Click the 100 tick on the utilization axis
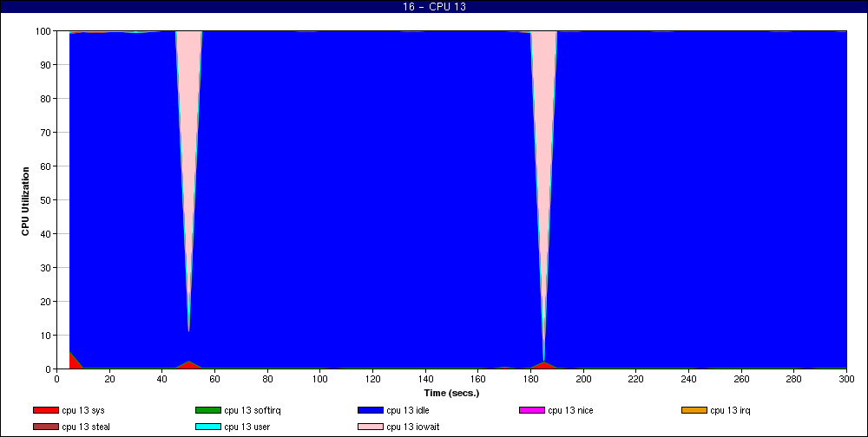 [x=42, y=31]
